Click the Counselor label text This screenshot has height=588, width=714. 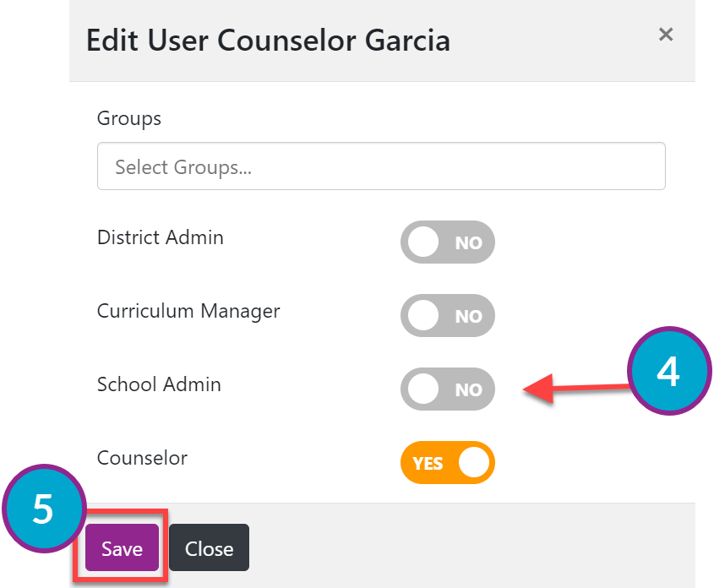[142, 458]
